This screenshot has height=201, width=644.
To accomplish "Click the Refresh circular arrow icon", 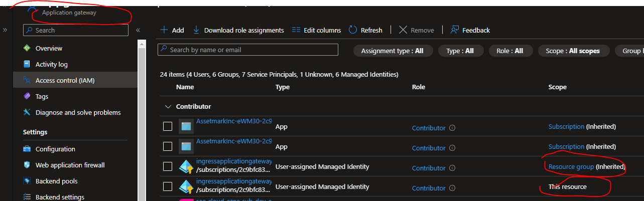I will pos(353,30).
